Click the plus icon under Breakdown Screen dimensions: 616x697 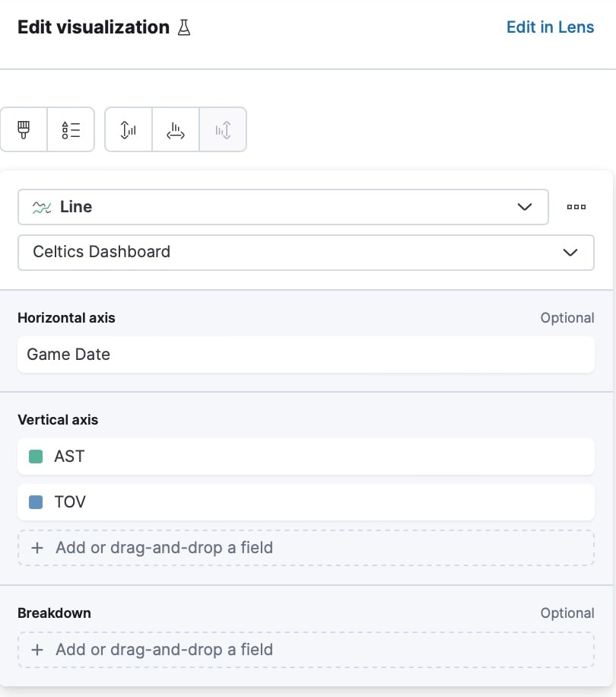pyautogui.click(x=37, y=650)
